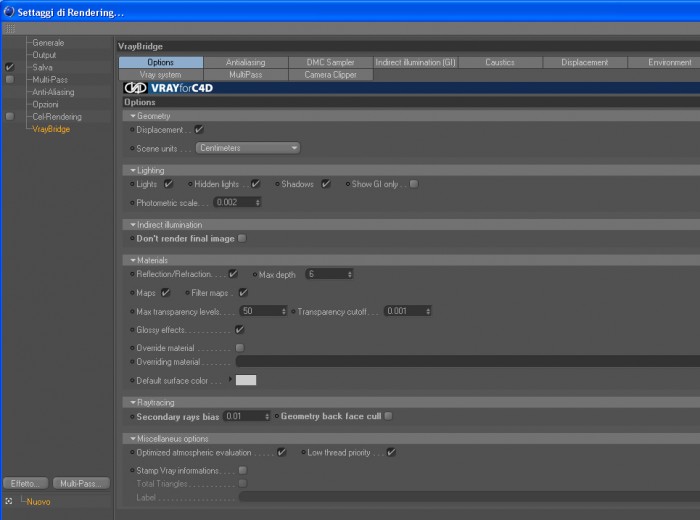This screenshot has height=520, width=700.
Task: Enable the Override material checkbox
Action: 240,348
